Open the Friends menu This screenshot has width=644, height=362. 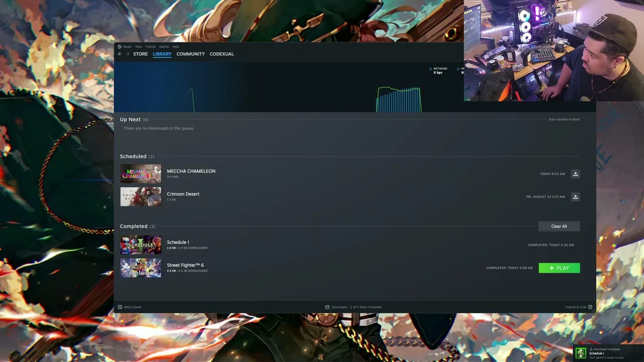[x=150, y=47]
